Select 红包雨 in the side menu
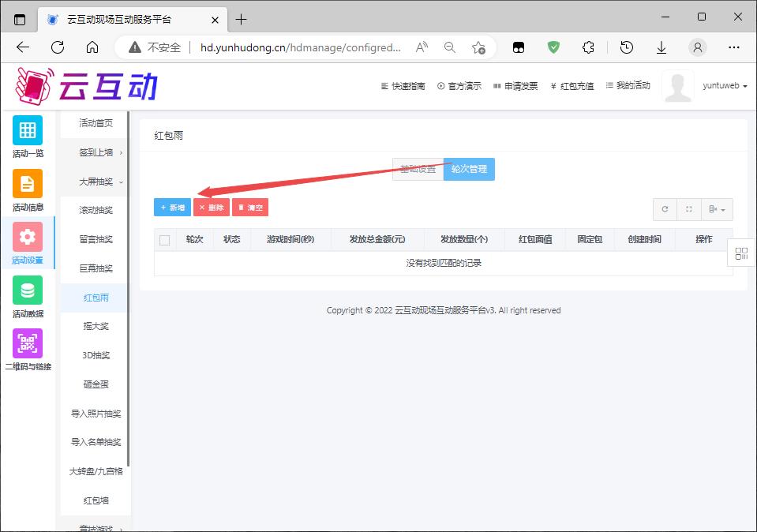 (x=95, y=298)
